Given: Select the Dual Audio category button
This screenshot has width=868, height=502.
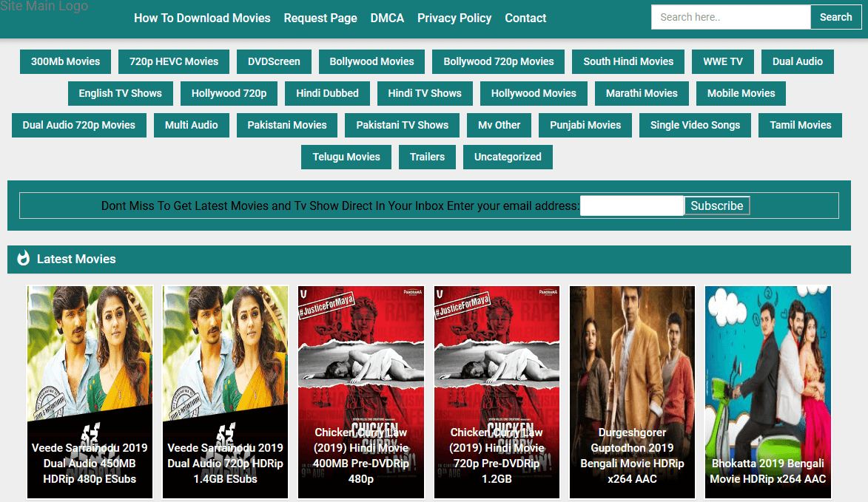Looking at the screenshot, I should 798,61.
